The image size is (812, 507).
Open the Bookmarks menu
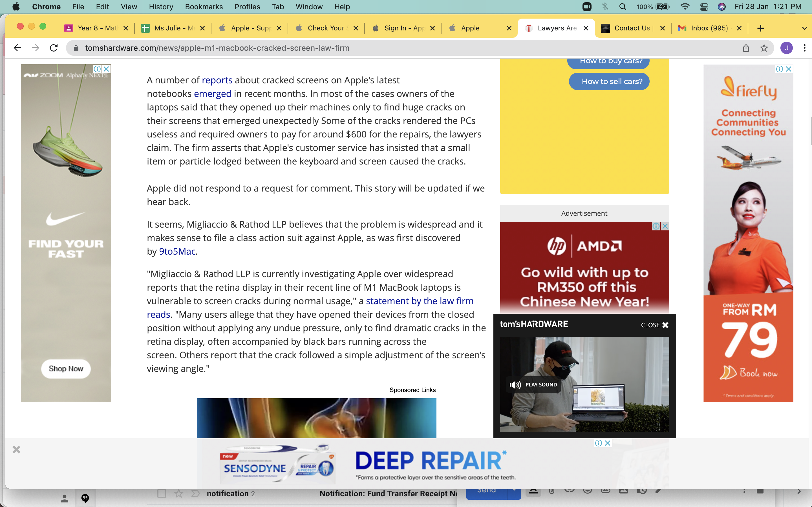204,7
